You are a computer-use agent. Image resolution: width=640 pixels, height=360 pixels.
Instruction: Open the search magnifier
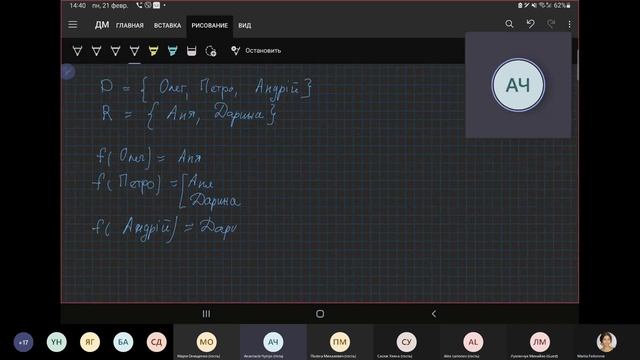coord(509,24)
